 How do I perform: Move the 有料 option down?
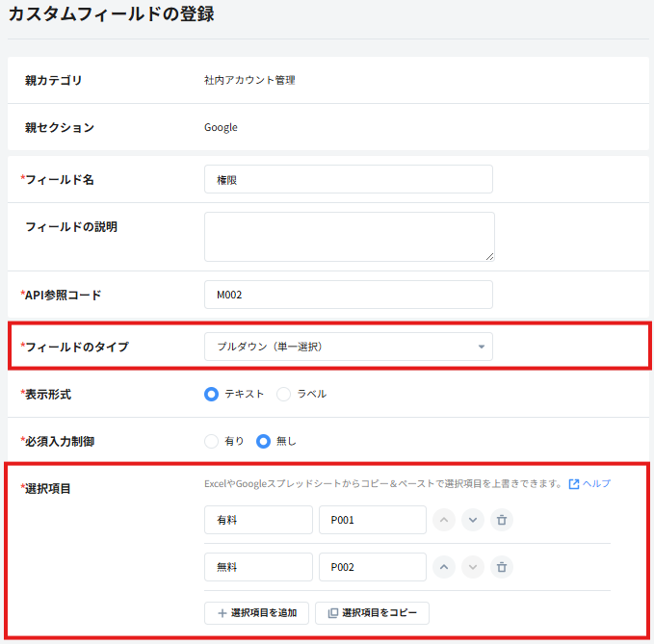pos(473,520)
